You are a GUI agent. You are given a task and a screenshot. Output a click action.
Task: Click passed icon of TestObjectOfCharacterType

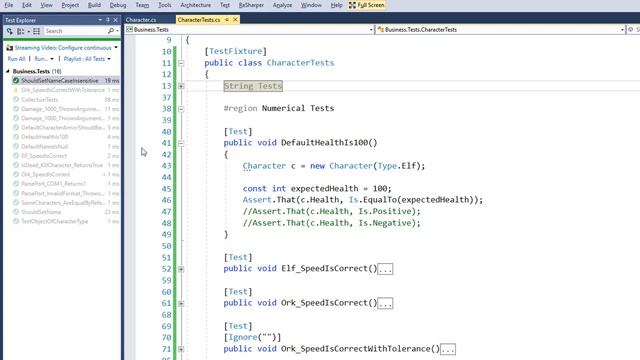(16, 222)
